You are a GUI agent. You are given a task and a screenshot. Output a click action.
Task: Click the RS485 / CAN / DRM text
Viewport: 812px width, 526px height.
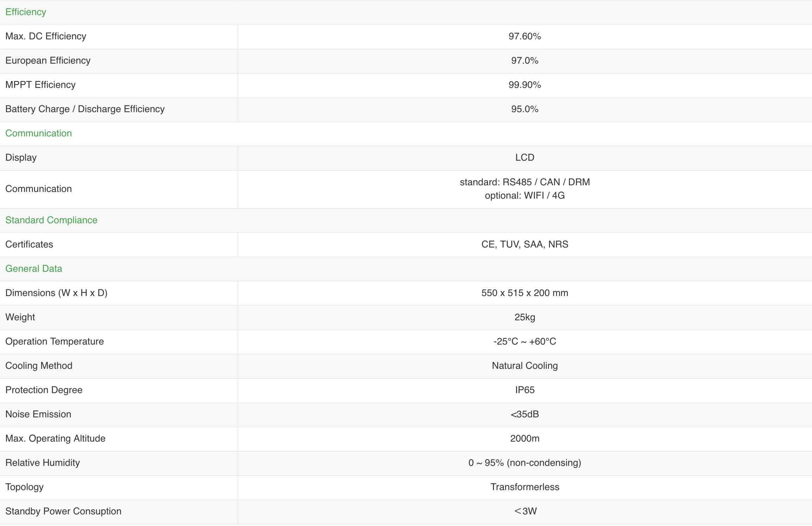(546, 182)
